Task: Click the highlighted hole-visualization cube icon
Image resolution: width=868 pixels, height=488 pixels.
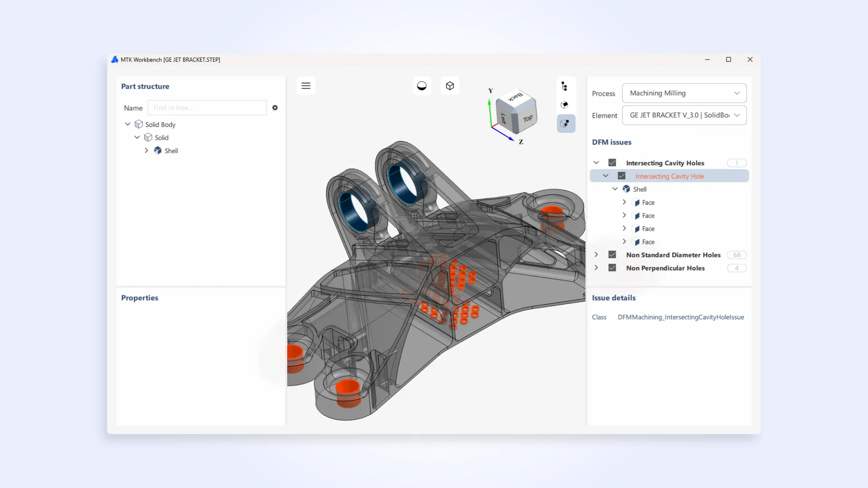Action: (x=566, y=123)
